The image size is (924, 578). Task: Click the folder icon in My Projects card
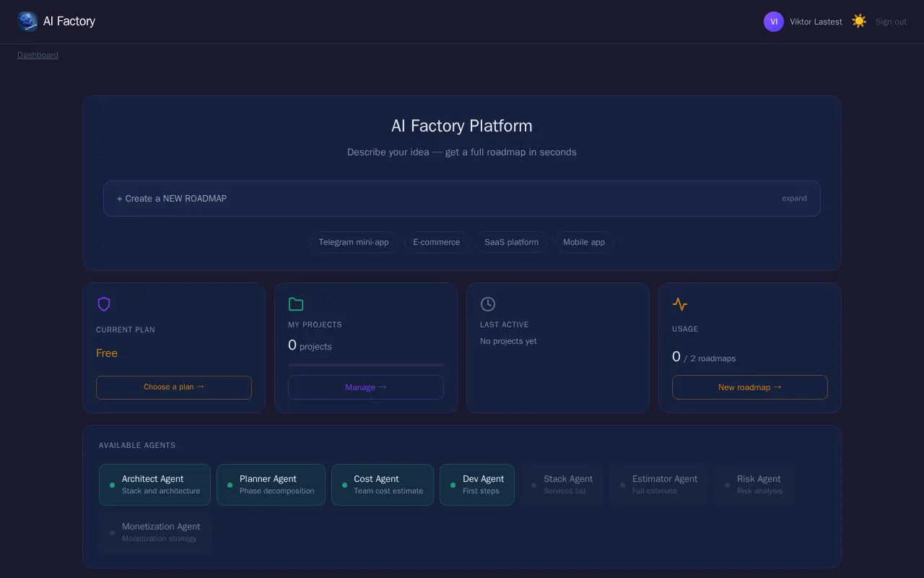click(296, 304)
